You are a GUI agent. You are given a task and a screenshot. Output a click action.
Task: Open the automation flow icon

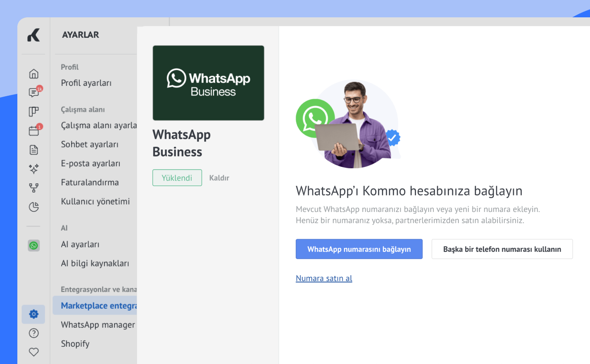[x=33, y=188]
